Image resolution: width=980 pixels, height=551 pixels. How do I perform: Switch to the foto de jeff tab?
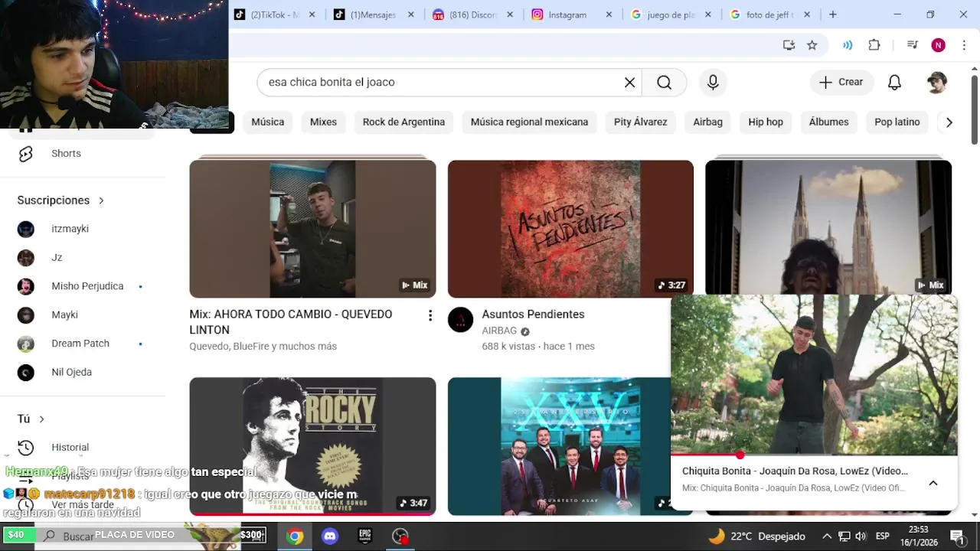pos(771,15)
